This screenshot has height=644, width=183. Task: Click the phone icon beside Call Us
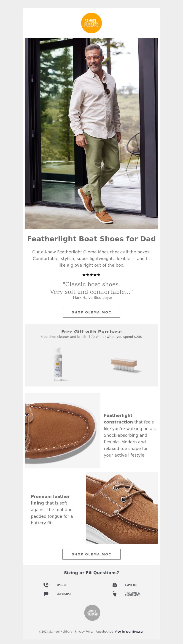(x=46, y=585)
